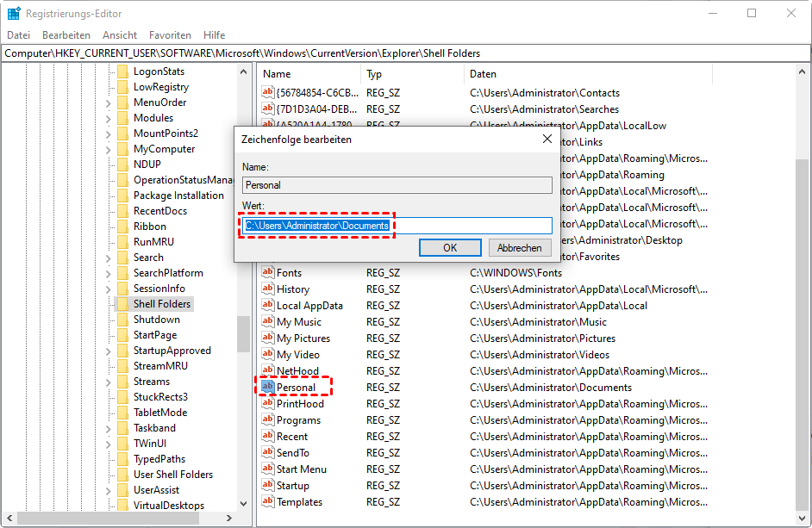Viewport: 812px width, 528px height.
Task: Expand the MyComputer key
Action: pyautogui.click(x=109, y=150)
